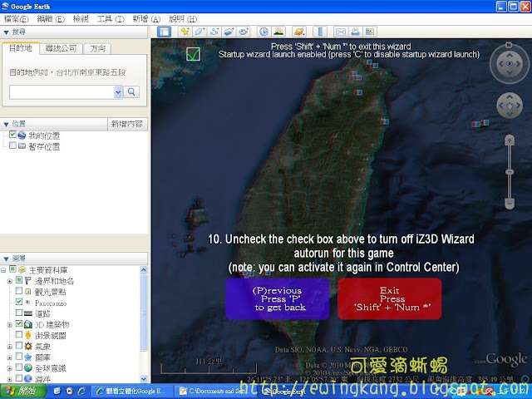Screen dimensions: 532x399
Task: Uncheck the Panoramio layer checkbox
Action: 19,302
